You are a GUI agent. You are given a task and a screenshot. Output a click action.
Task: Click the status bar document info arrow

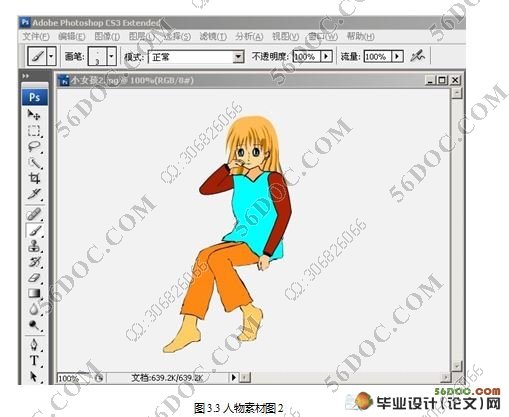point(234,377)
